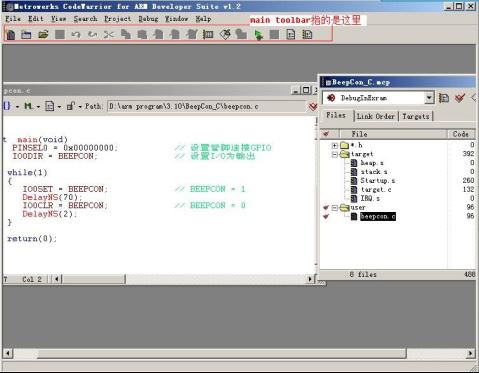
Task: Click the green Debug/Run arrow icon in toolbar
Action: point(258,35)
